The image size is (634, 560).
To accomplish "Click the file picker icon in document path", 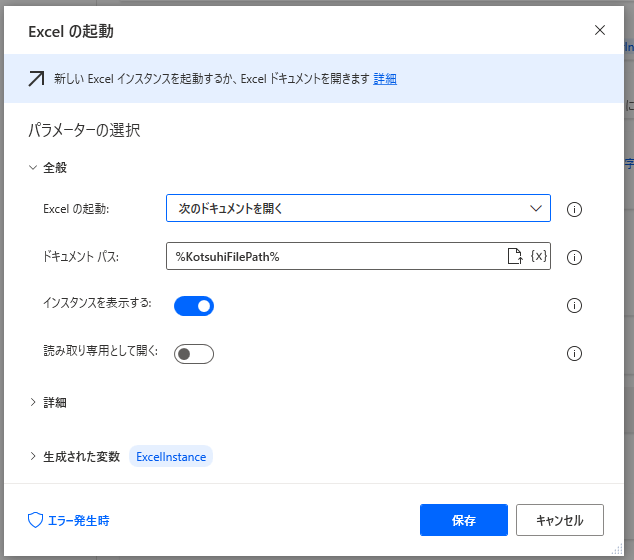I will (515, 256).
